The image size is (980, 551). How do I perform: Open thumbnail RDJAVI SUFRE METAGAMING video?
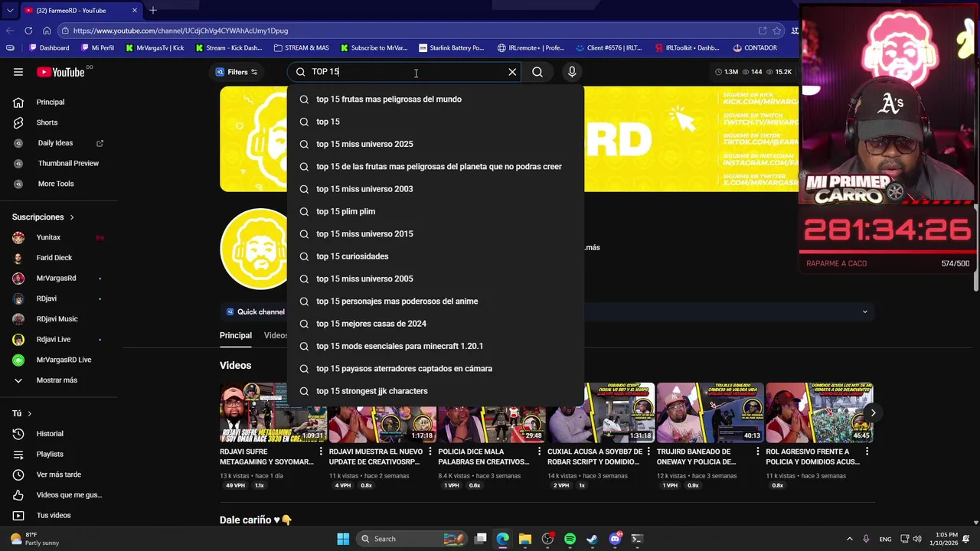273,412
